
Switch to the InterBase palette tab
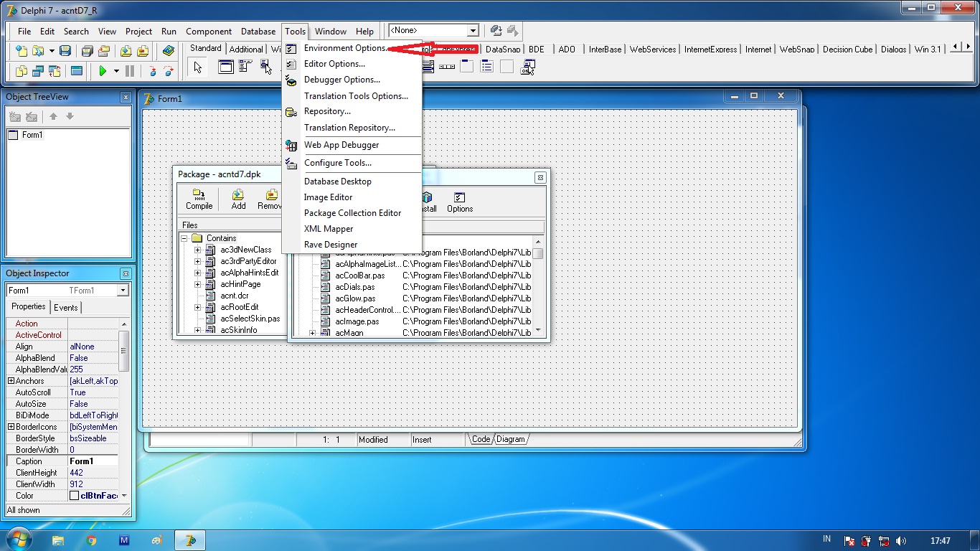pyautogui.click(x=605, y=50)
